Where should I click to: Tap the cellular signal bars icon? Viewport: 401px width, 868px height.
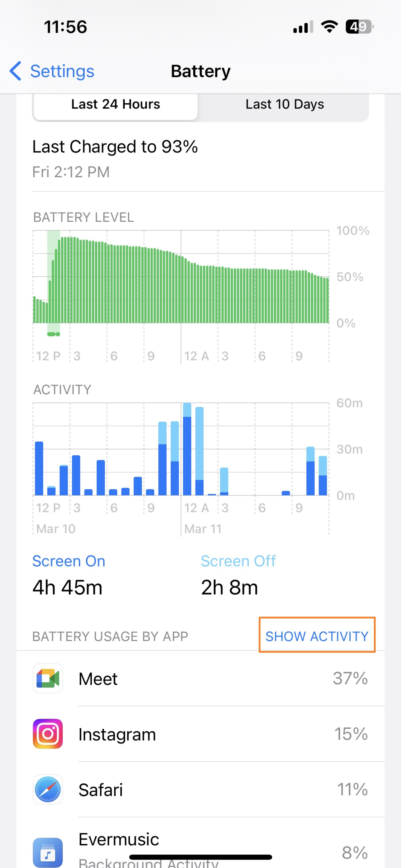[x=303, y=27]
